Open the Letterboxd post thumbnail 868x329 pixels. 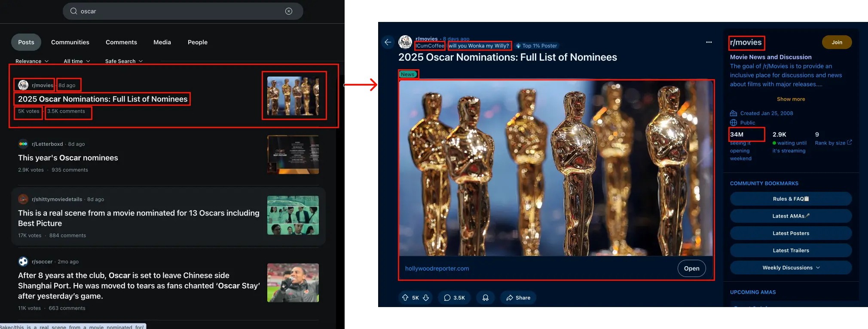(293, 155)
